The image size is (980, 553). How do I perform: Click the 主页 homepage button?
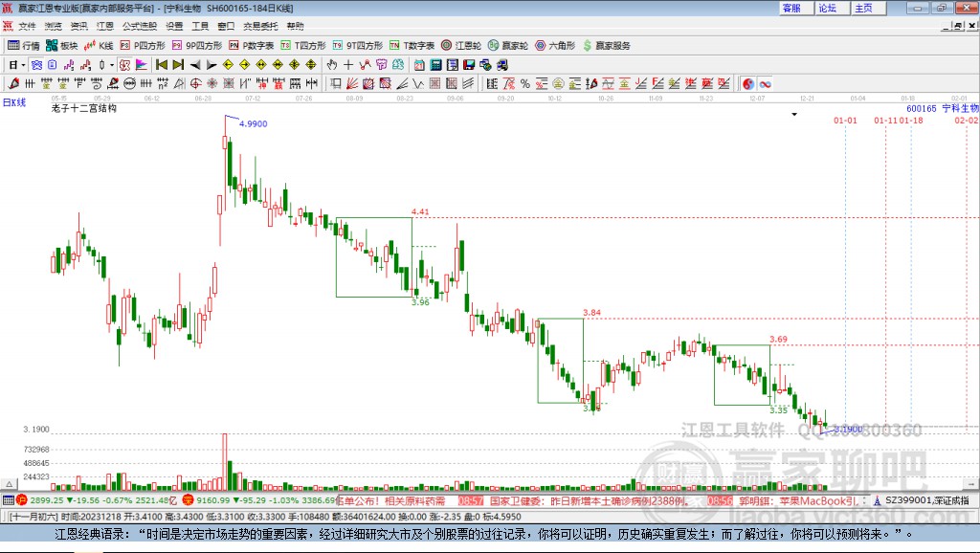(x=869, y=8)
